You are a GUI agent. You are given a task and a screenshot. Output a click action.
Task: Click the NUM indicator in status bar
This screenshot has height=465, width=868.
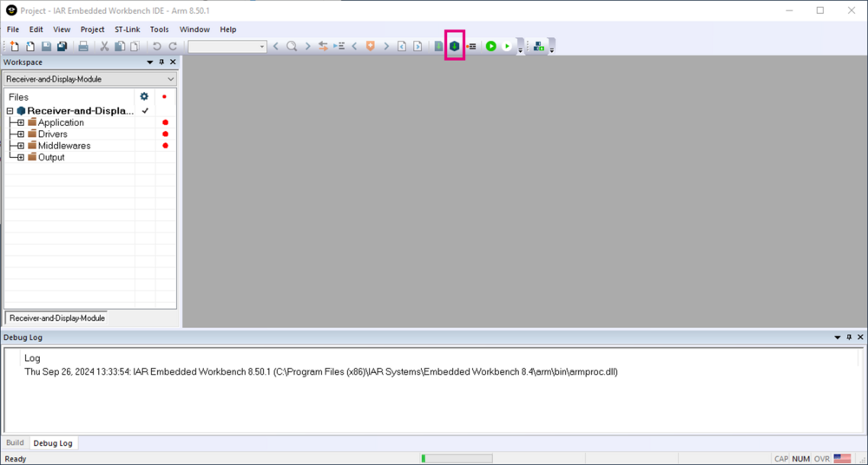pyautogui.click(x=800, y=458)
